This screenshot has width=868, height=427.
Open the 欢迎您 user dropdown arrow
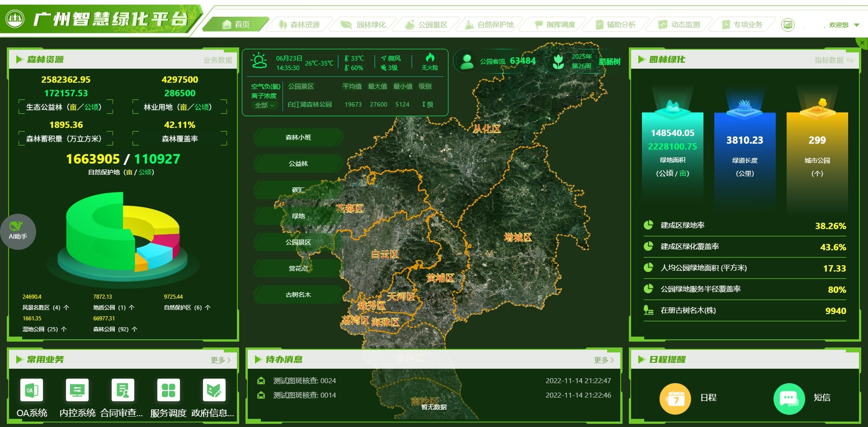pyautogui.click(x=857, y=25)
